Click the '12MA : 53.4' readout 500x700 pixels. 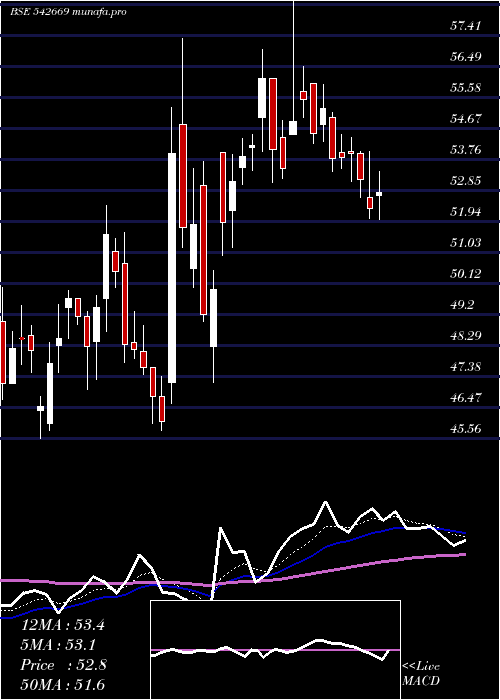63,625
